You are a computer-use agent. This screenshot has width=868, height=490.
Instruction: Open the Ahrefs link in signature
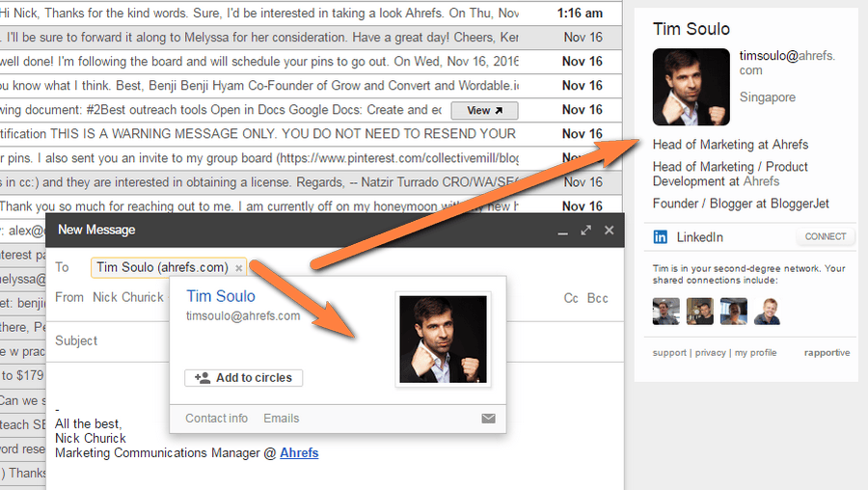[299, 453]
